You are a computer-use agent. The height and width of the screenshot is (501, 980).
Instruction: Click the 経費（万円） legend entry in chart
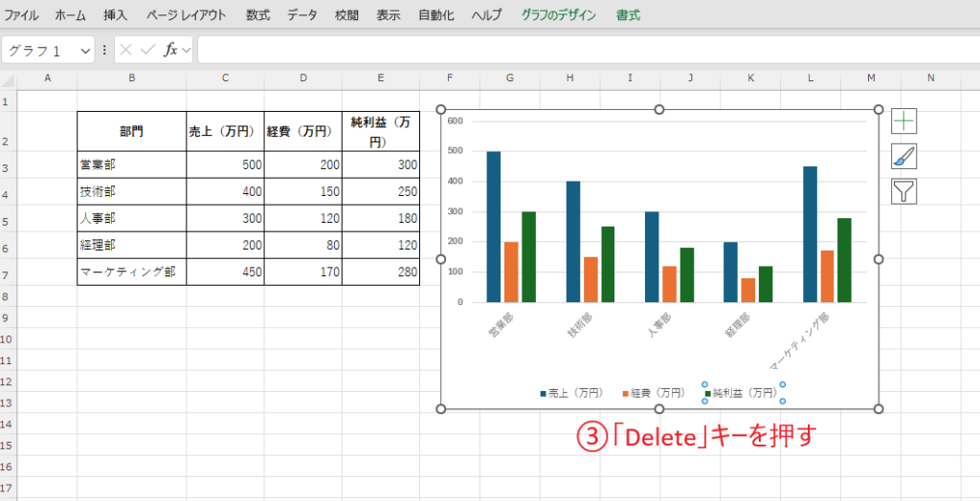pos(654,393)
